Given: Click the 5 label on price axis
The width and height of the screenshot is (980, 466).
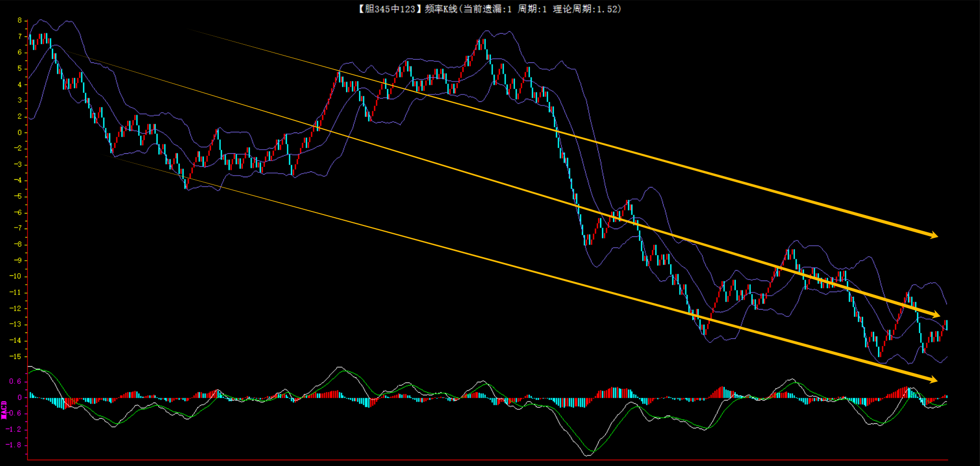Looking at the screenshot, I should (20, 69).
